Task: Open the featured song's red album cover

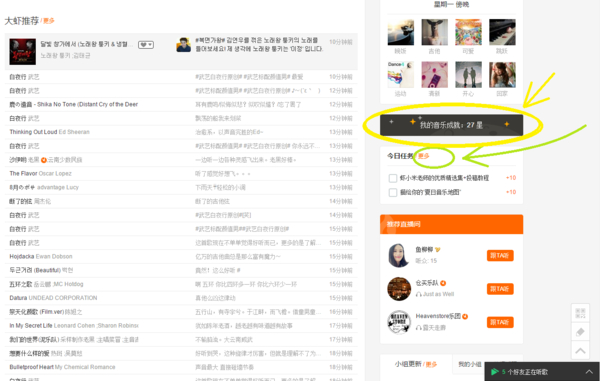Action: pyautogui.click(x=23, y=51)
